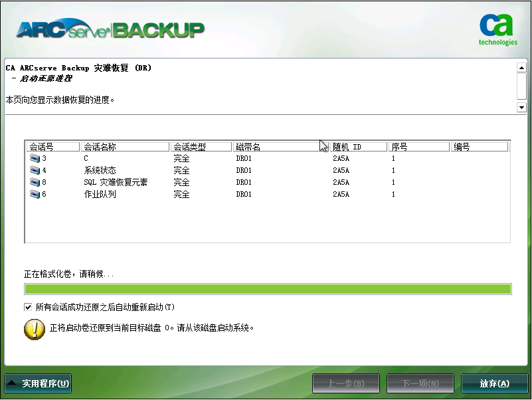Enable automatic restart after all sessions restore
532x400 pixels.
coord(28,307)
